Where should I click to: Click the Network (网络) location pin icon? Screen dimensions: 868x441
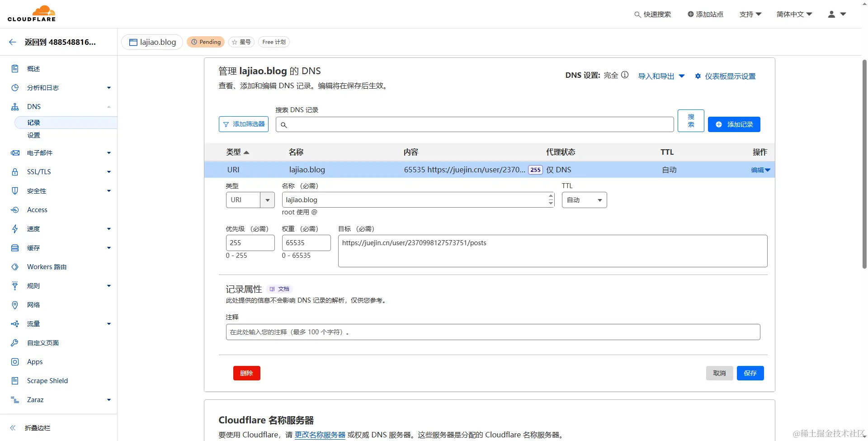pyautogui.click(x=15, y=305)
